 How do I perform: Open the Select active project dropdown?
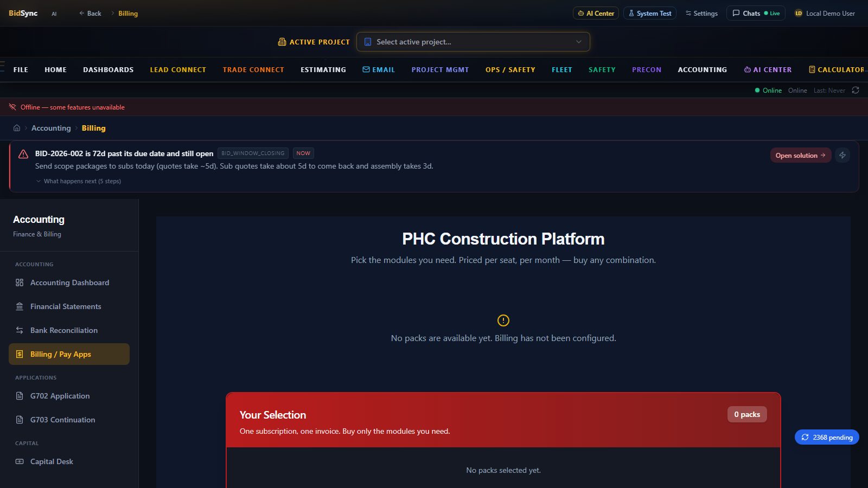(x=473, y=42)
